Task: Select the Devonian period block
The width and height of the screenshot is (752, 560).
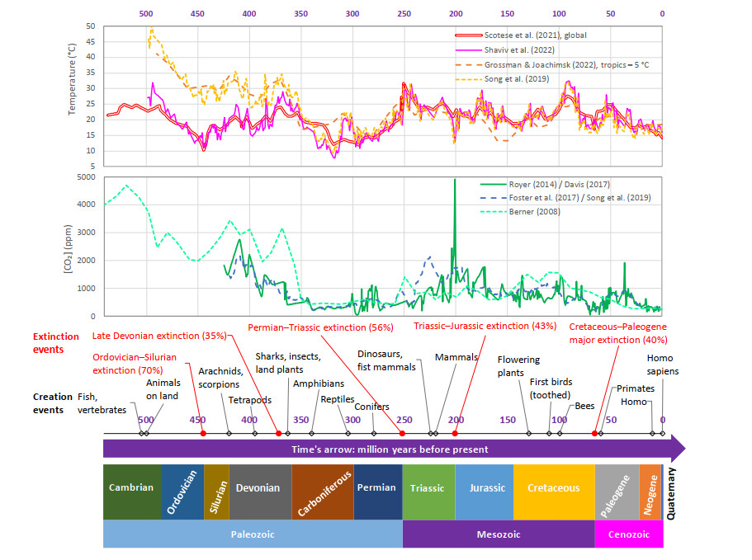Action: pyautogui.click(x=258, y=487)
